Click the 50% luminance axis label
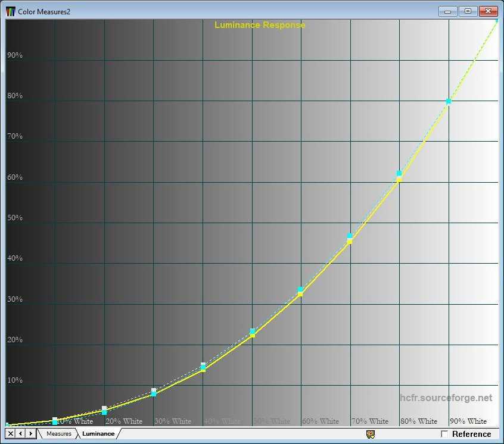 (15, 218)
